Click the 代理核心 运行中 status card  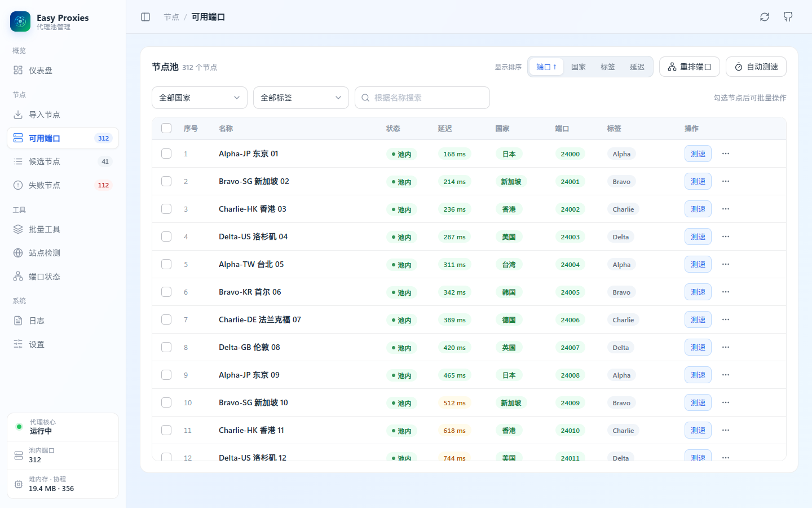coord(63,427)
